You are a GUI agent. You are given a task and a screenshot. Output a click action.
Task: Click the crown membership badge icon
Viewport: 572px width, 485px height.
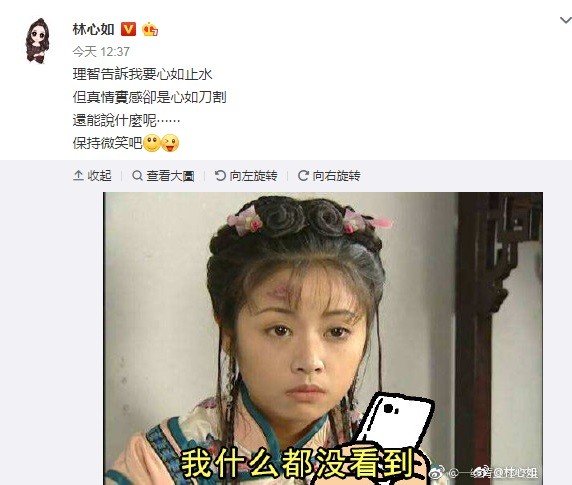click(x=150, y=29)
